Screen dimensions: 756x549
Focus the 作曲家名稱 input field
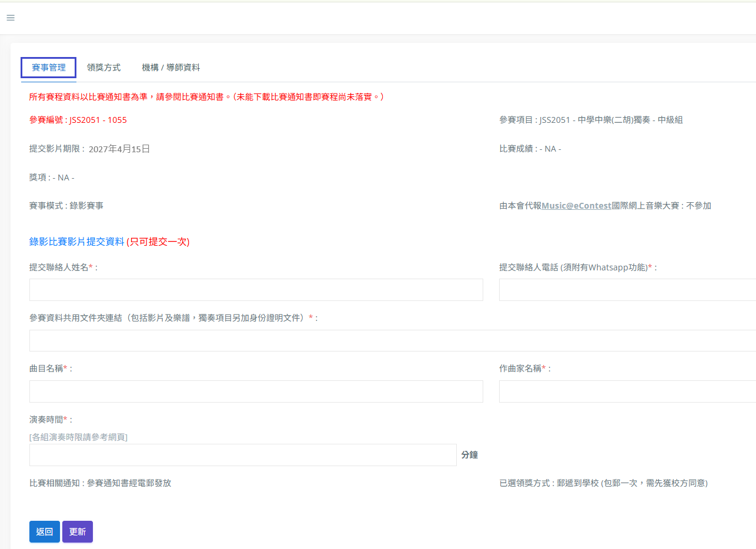tap(627, 391)
